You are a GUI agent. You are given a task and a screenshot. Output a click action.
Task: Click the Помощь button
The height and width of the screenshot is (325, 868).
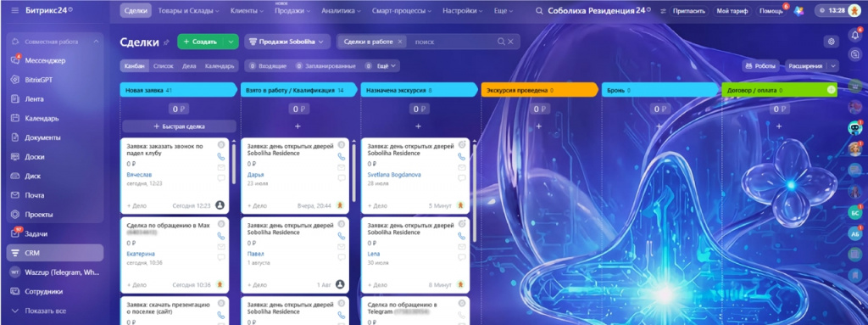pos(771,10)
